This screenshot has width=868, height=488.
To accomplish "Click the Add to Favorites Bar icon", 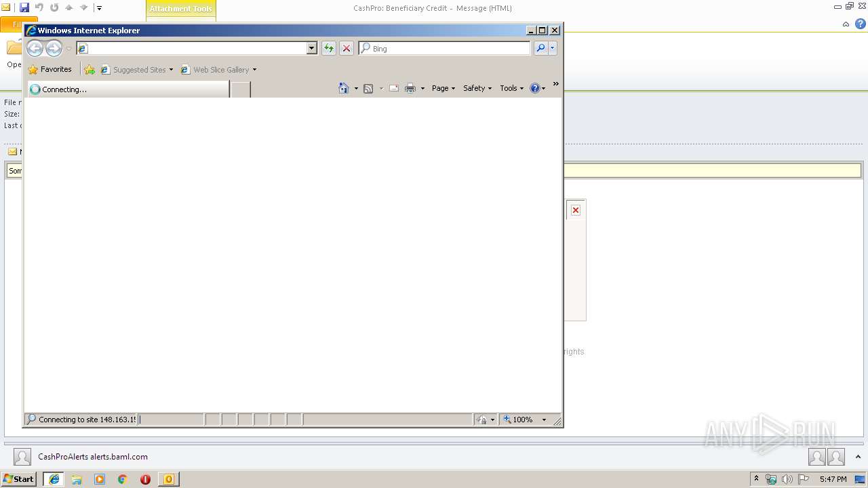I will point(90,69).
